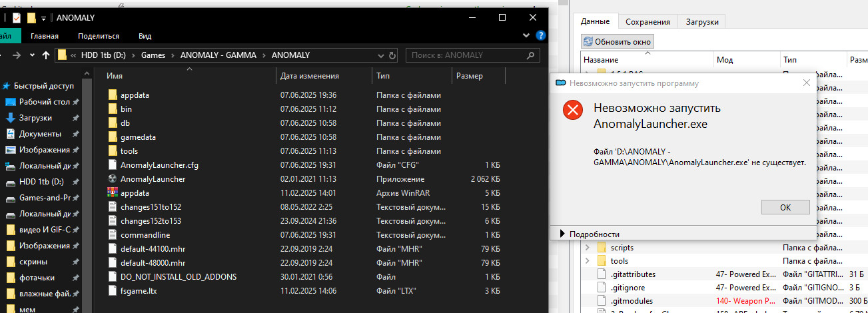Select the appdata WinRAR archive icon
Screen dimensions: 868x313
tap(112, 193)
